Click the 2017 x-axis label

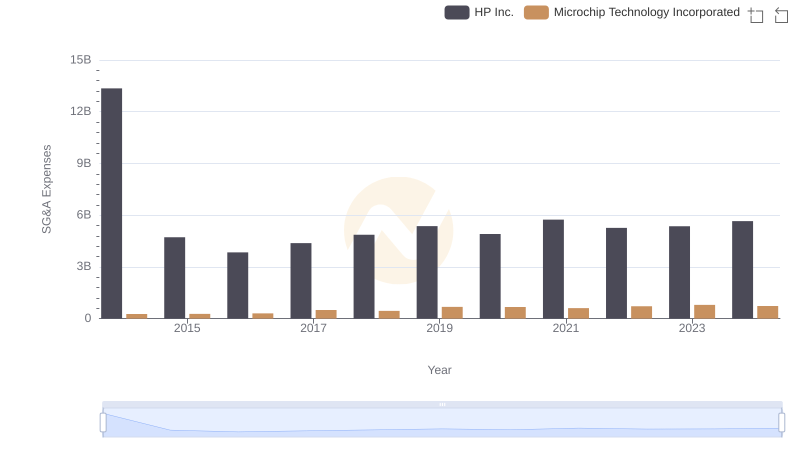click(313, 328)
